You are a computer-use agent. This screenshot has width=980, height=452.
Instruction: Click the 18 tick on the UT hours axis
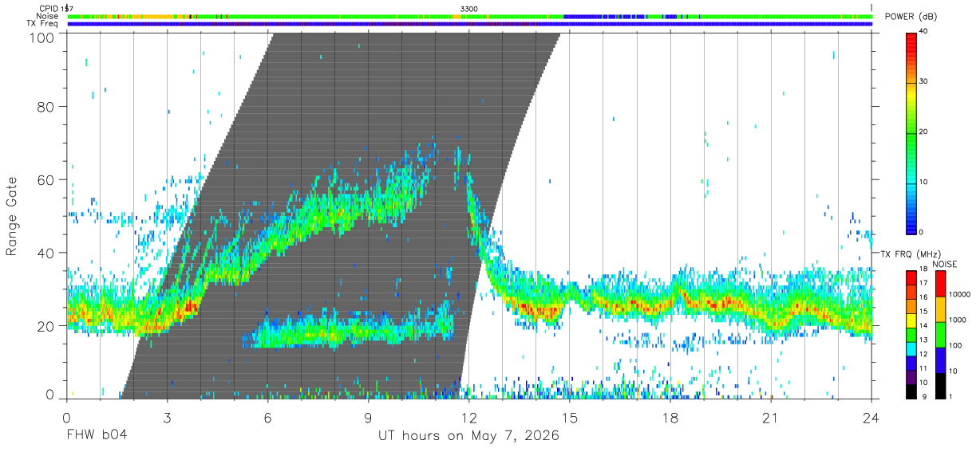[x=670, y=418]
